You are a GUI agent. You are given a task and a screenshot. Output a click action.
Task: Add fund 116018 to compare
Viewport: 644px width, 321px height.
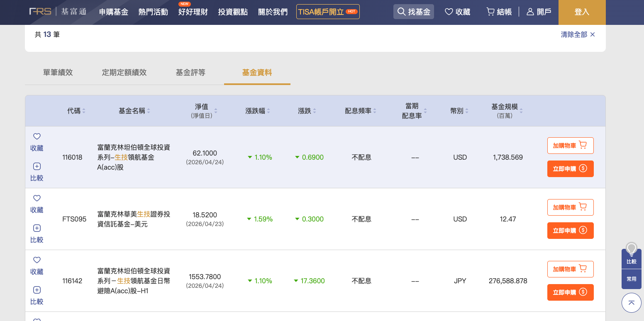click(x=37, y=172)
